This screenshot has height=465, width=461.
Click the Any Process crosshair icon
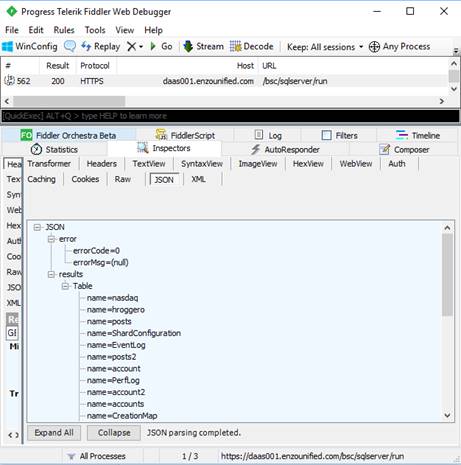point(374,47)
